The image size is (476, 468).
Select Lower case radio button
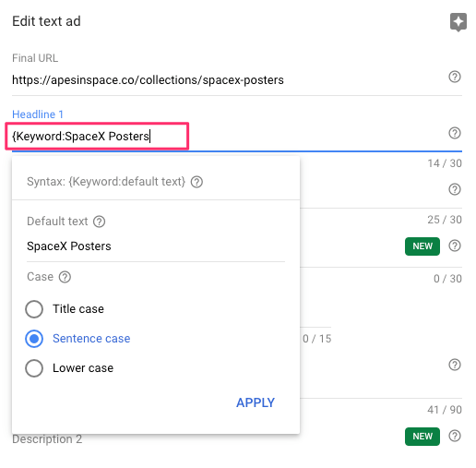coord(34,368)
